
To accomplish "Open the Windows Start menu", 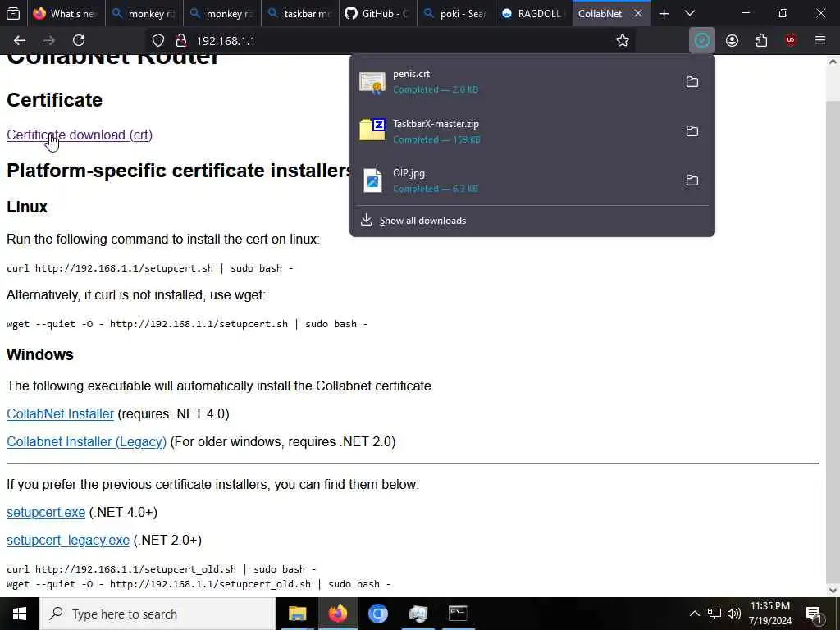I will click(20, 614).
